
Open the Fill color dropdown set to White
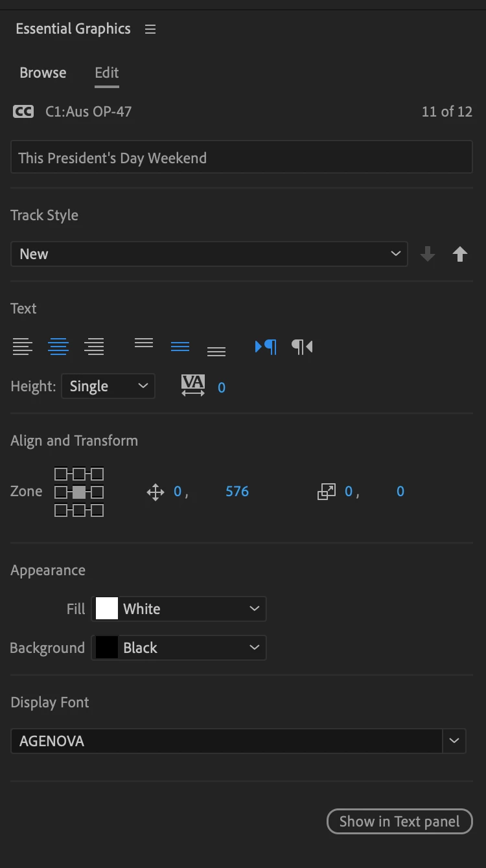[180, 609]
